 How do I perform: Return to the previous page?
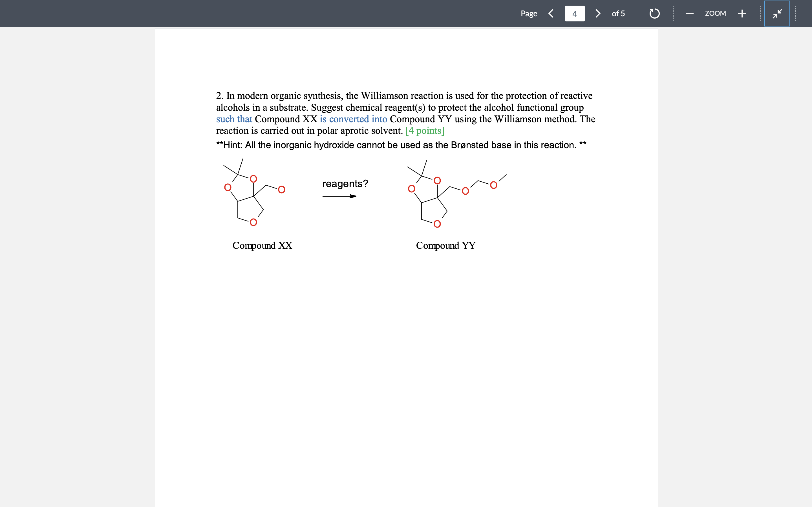551,14
